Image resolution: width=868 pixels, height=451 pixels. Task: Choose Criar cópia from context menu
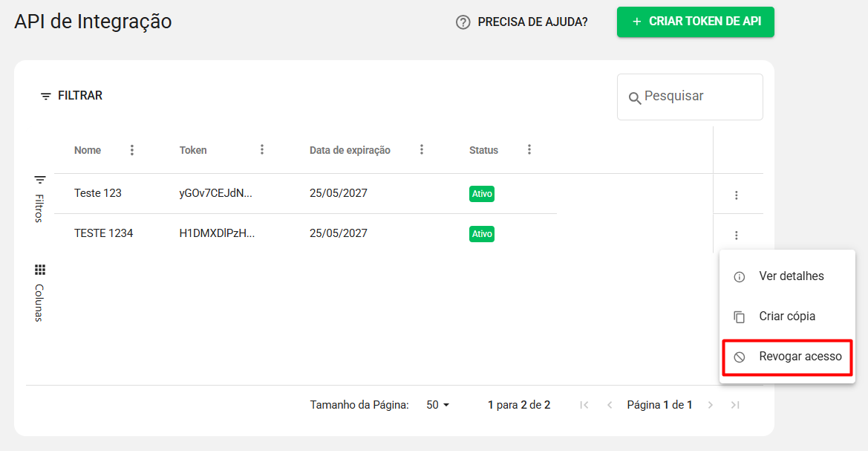(787, 317)
